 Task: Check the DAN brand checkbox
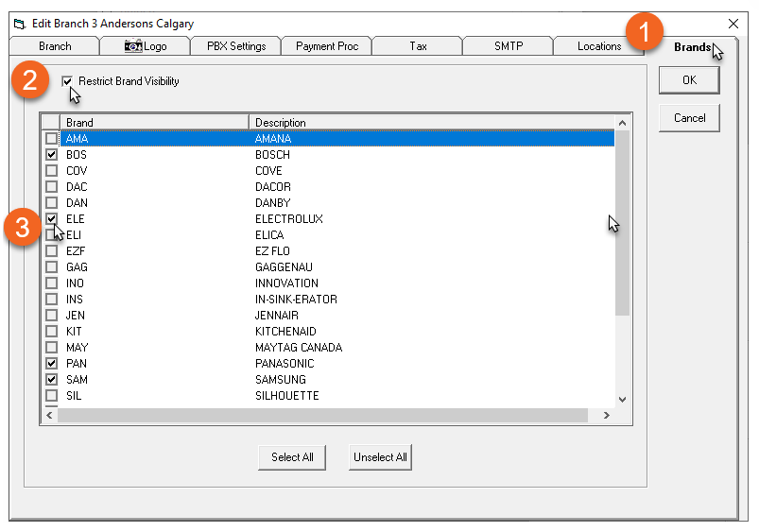pos(51,202)
